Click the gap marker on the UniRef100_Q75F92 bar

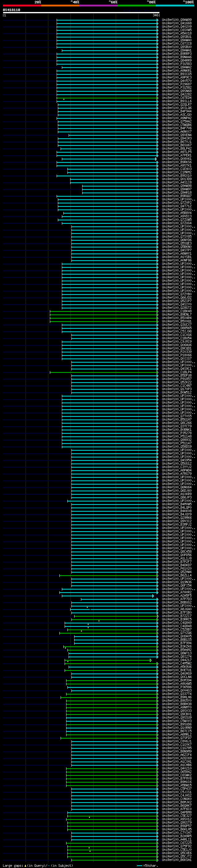[89, 847]
